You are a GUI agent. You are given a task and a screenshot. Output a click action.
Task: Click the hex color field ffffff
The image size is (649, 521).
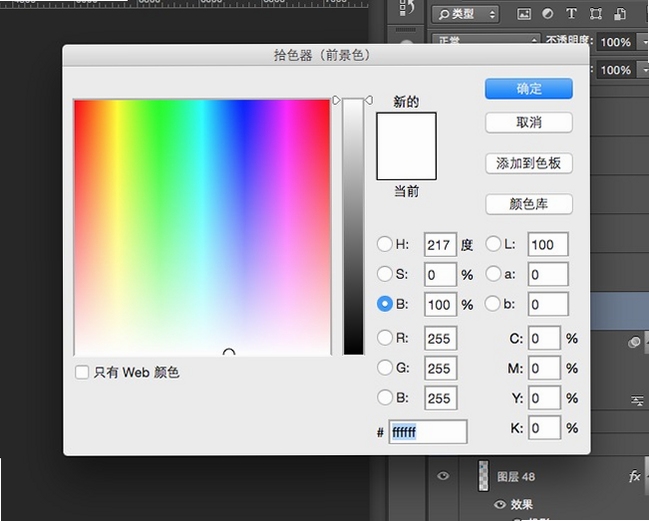pos(428,432)
